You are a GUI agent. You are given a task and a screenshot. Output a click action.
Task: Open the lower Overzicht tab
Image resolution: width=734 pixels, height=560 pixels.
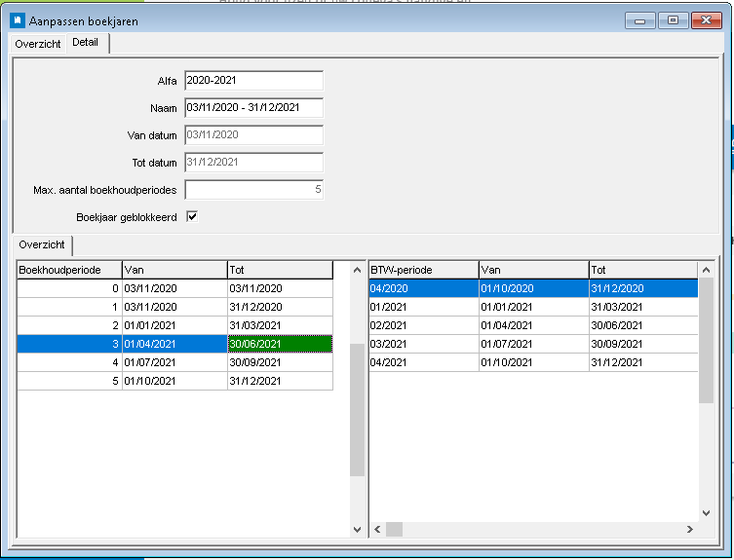[x=41, y=245]
